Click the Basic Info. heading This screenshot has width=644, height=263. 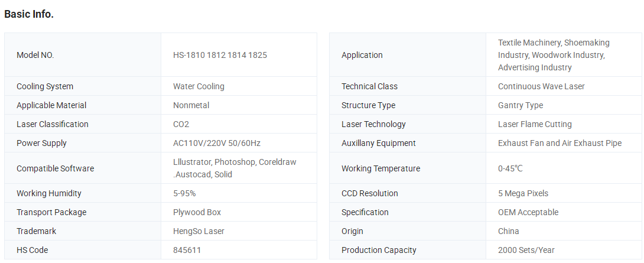29,14
